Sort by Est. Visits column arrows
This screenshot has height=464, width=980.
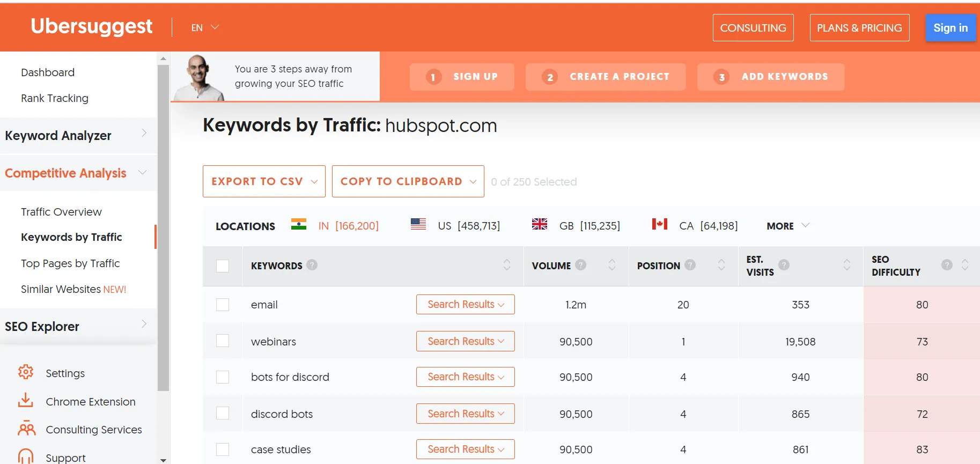click(846, 265)
